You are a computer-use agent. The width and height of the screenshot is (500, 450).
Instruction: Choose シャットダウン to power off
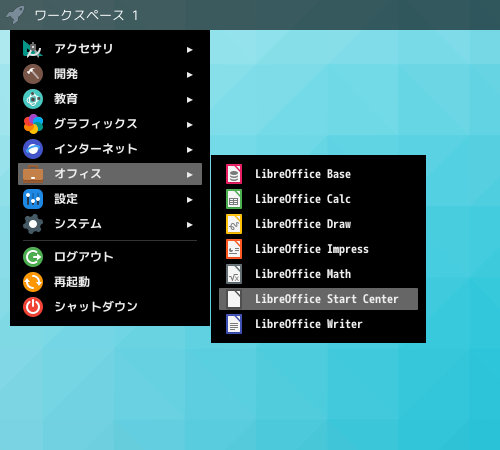click(x=110, y=307)
